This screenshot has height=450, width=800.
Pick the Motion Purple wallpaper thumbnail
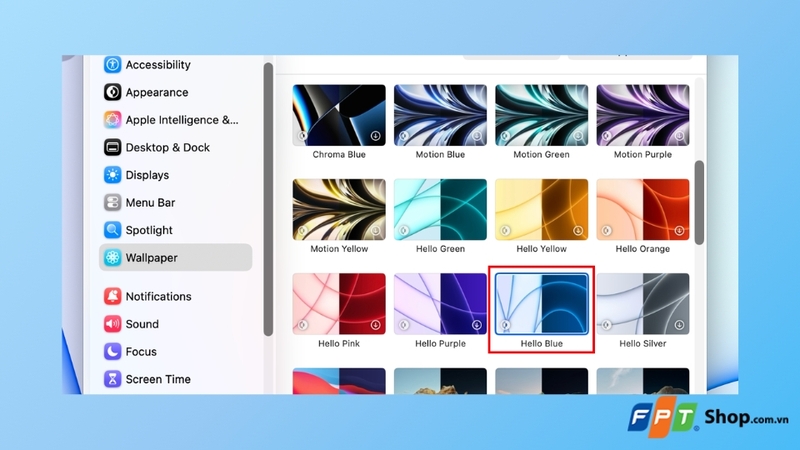(643, 115)
